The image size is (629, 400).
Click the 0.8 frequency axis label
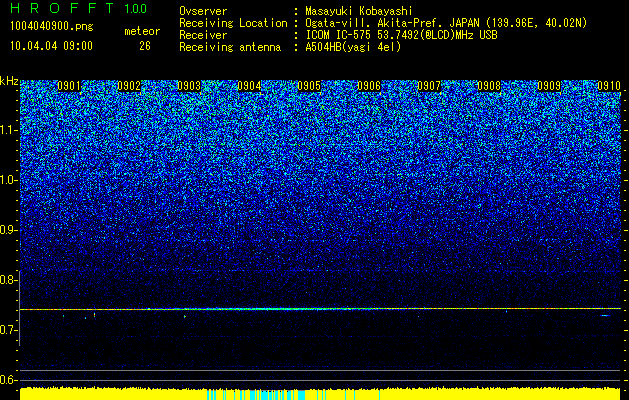8,280
